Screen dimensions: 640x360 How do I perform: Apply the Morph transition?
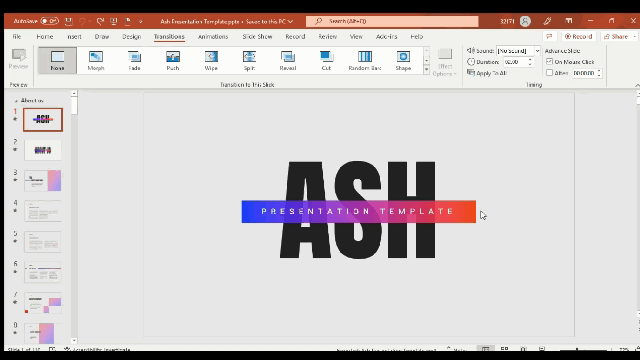[x=96, y=60]
